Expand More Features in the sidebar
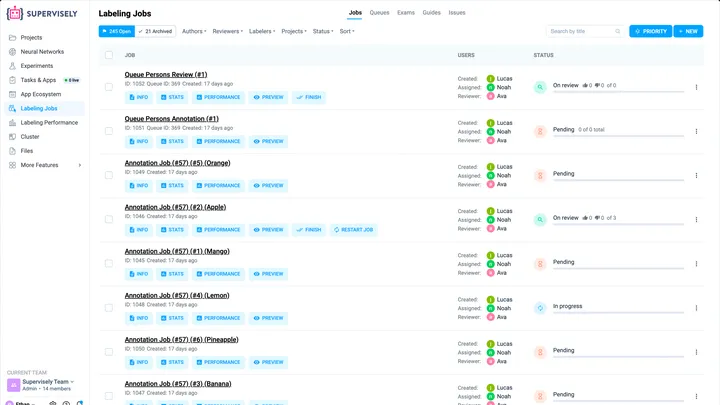 [x=45, y=165]
